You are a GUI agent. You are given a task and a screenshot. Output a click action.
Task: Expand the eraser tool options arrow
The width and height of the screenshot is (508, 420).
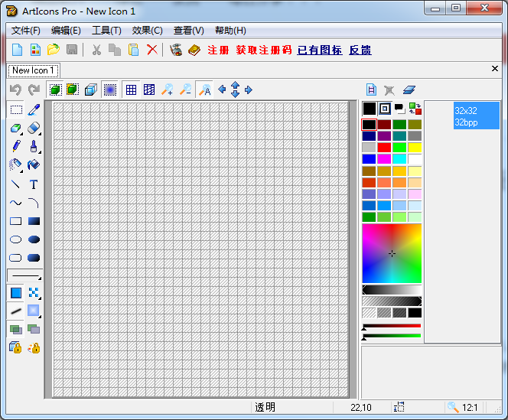click(x=40, y=133)
